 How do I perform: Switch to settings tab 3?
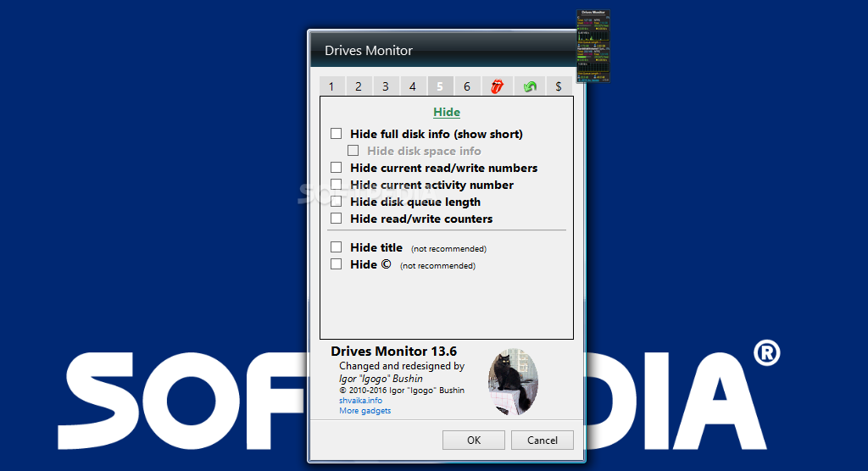[x=386, y=86]
